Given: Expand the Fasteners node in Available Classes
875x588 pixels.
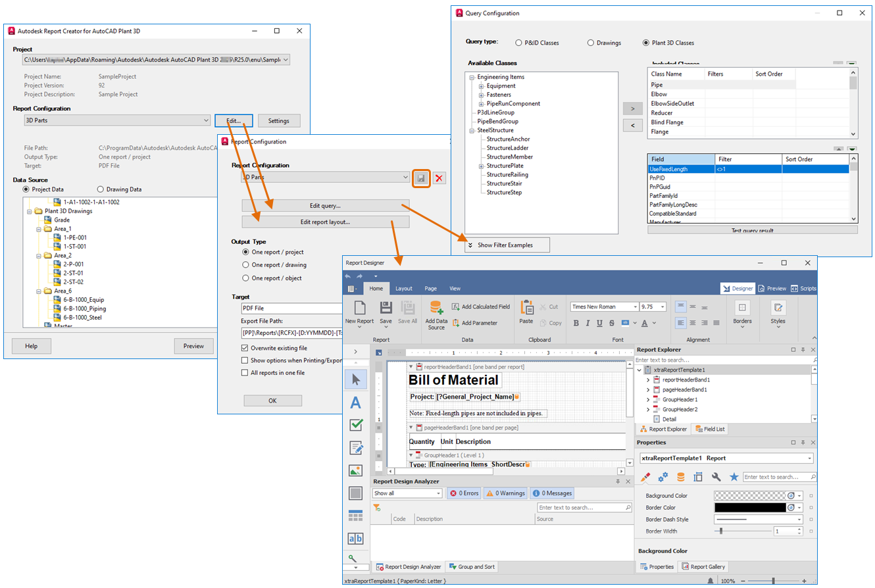Looking at the screenshot, I should (481, 95).
